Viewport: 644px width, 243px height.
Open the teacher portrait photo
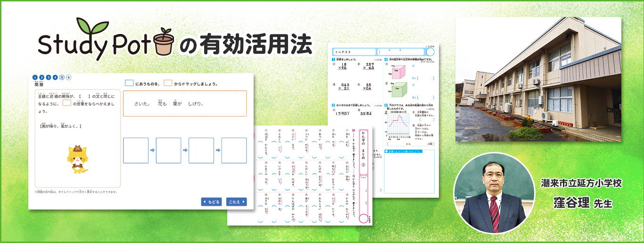(x=494, y=194)
